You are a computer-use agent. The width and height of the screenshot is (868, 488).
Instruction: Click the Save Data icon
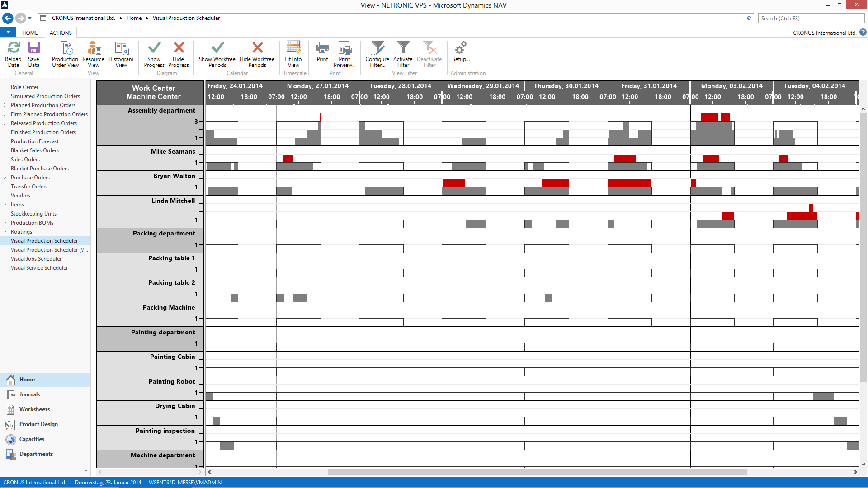(x=34, y=48)
